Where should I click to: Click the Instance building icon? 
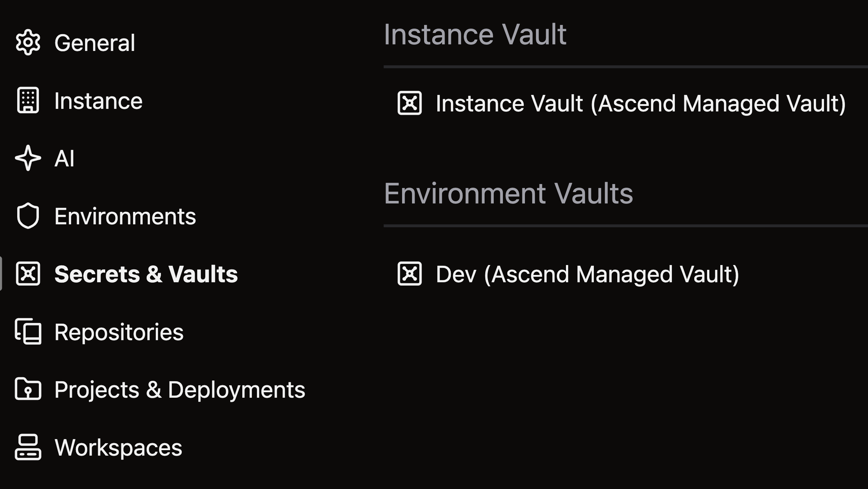[x=28, y=100]
